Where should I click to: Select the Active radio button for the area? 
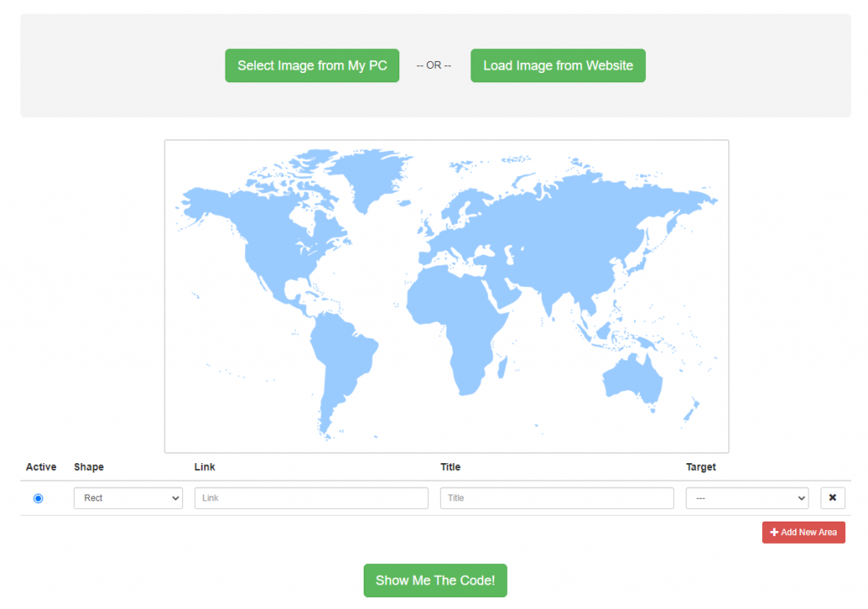point(37,498)
